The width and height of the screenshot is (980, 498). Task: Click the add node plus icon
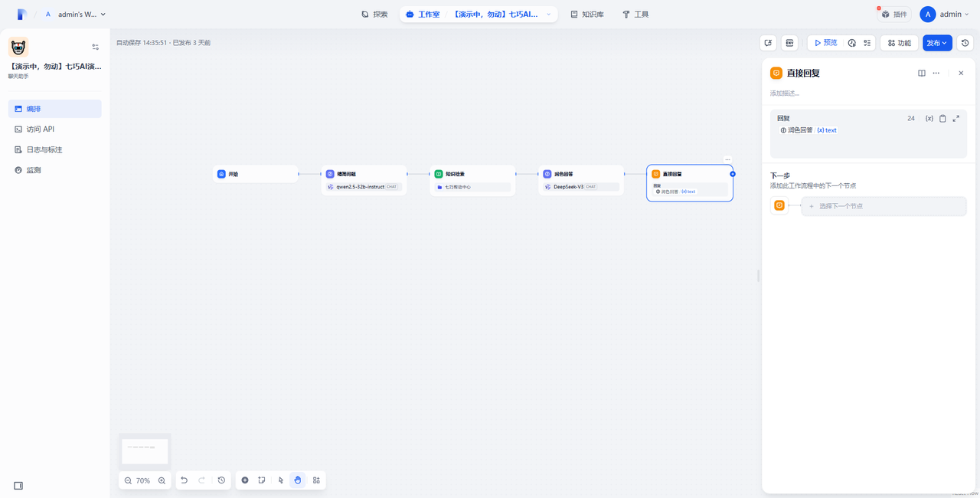245,480
